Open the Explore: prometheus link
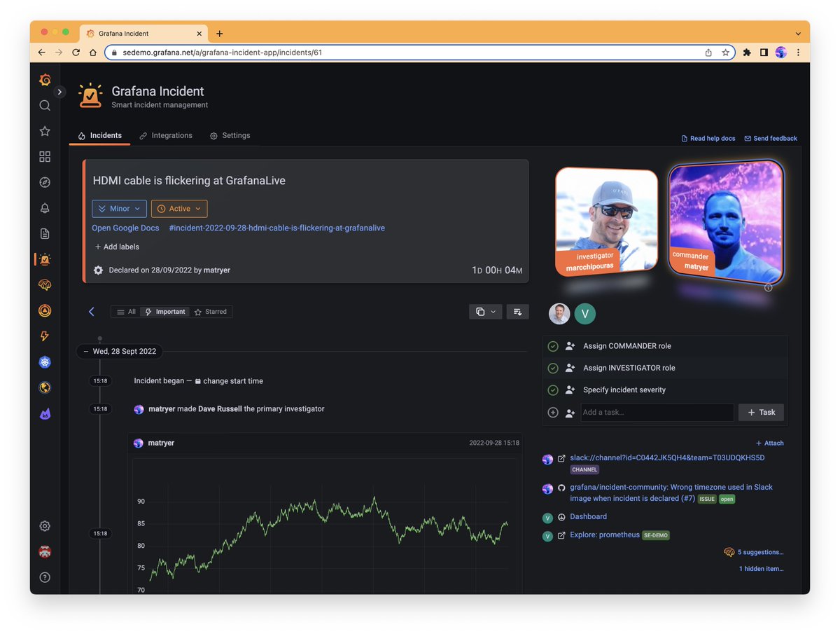This screenshot has height=634, width=840. pyautogui.click(x=605, y=535)
